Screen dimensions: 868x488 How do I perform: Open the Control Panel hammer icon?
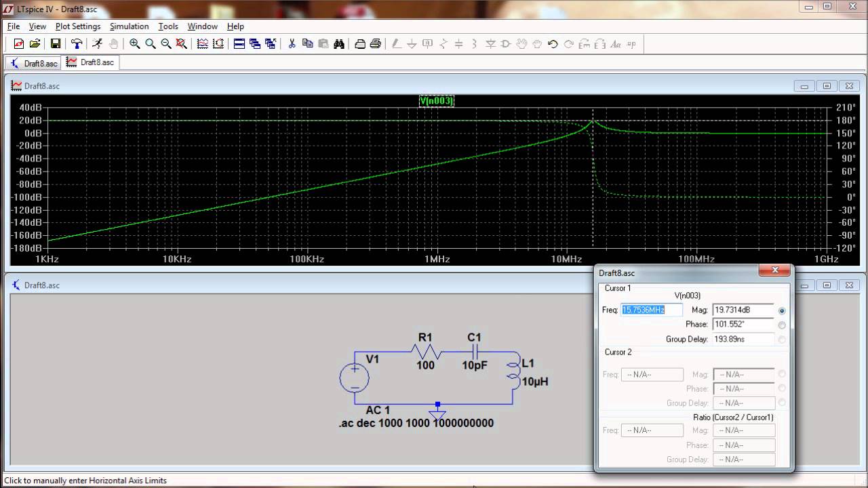pos(77,43)
